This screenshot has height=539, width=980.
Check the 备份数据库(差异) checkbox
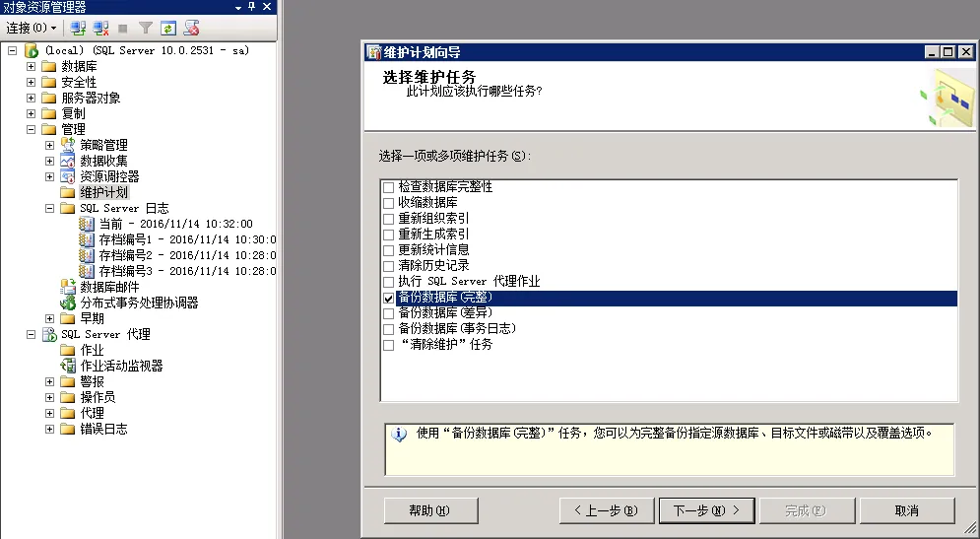click(x=389, y=314)
